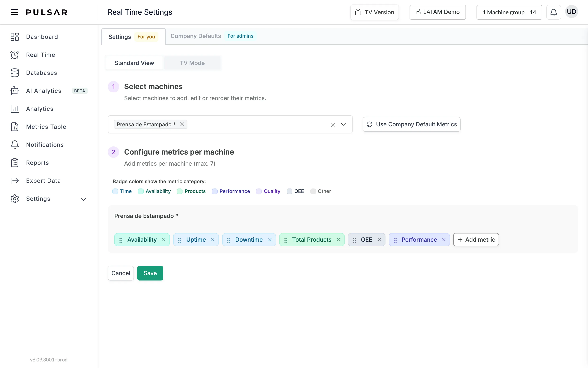Open notifications bell in top bar
This screenshot has width=588, height=368.
pos(553,12)
